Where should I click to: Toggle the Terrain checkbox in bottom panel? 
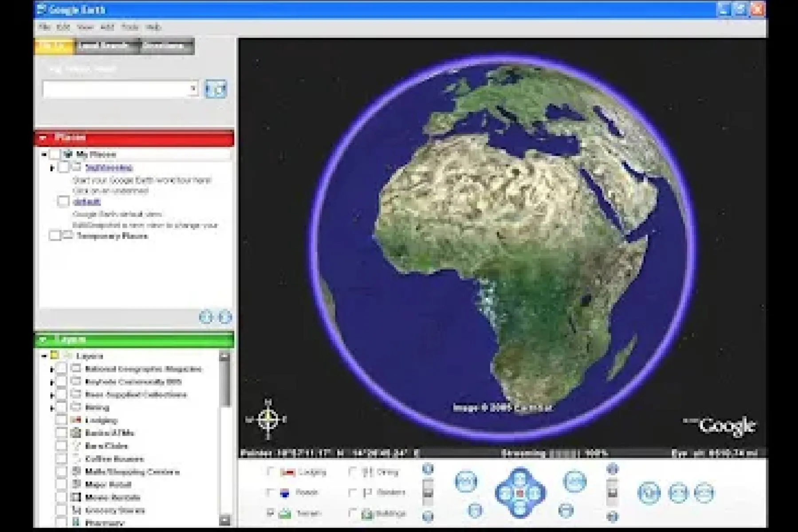coord(270,513)
